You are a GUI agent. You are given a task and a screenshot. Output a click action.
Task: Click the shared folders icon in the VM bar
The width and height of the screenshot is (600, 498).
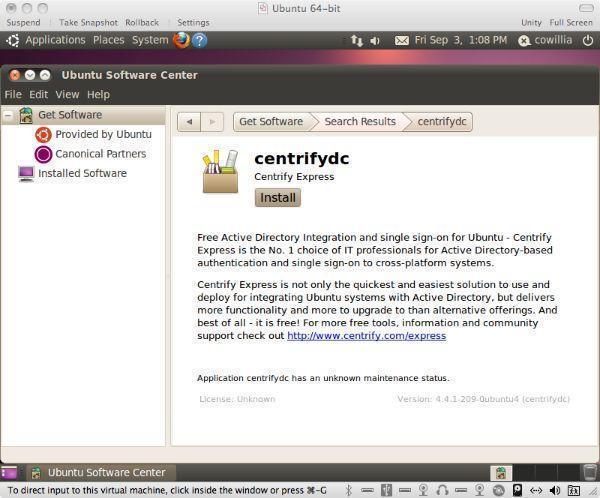(x=574, y=490)
